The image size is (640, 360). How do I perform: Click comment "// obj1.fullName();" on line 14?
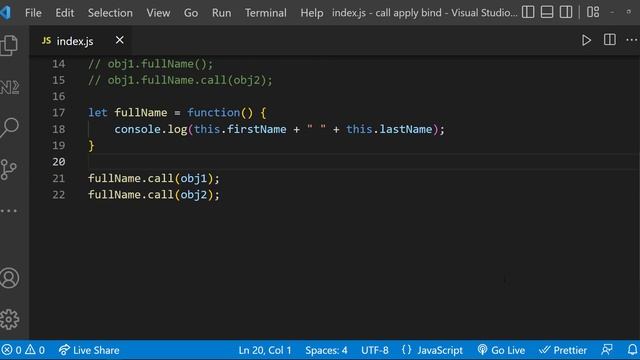click(x=151, y=64)
